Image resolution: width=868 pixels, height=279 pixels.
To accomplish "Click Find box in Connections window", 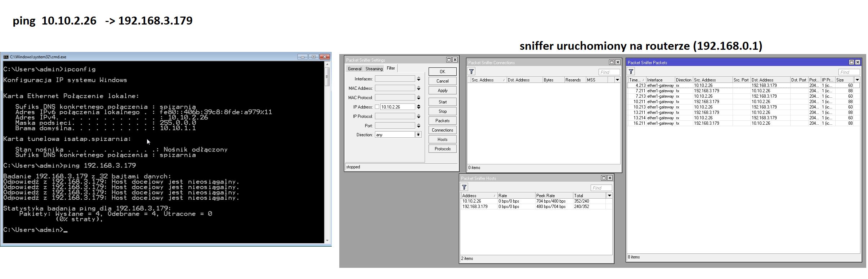I will [x=609, y=72].
